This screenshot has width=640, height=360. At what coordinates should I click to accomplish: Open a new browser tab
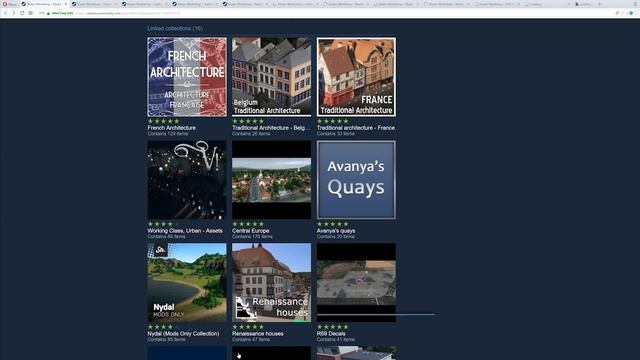pos(599,4)
